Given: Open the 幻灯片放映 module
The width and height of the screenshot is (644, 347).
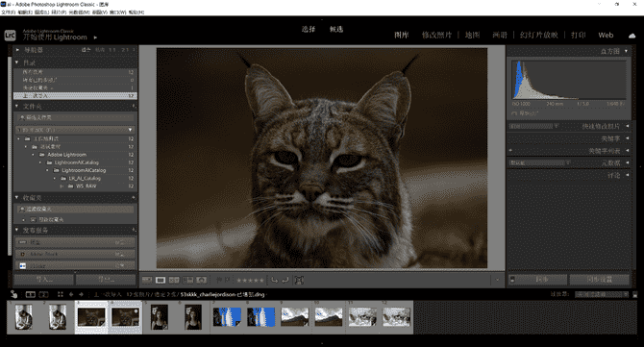Looking at the screenshot, I should [x=539, y=36].
